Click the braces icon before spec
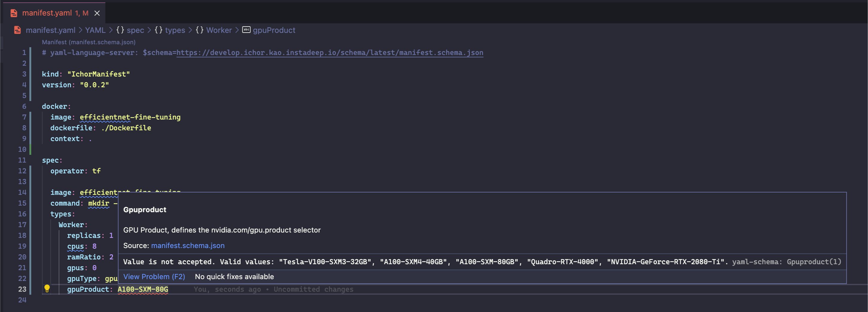This screenshot has width=868, height=312. point(120,30)
